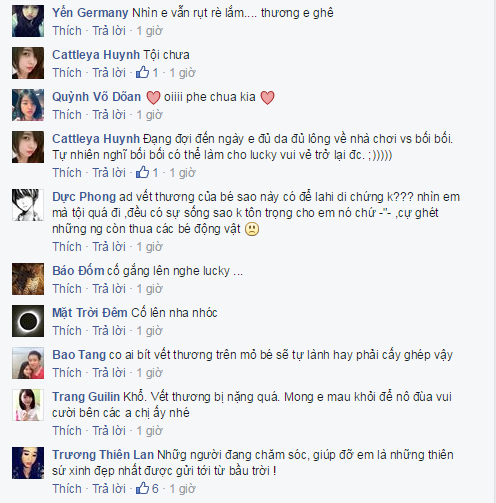Open Báo Đốm's leopard avatar
Viewport: 496px width, 503px height.
click(x=28, y=279)
